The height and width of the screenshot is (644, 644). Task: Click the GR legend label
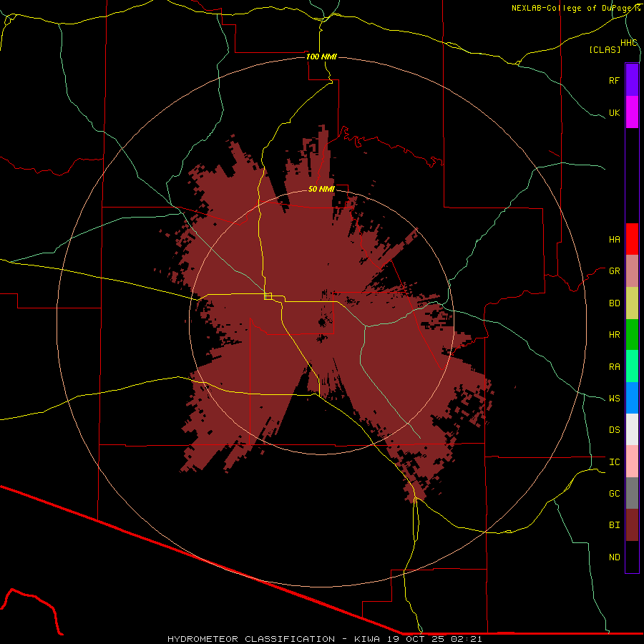click(614, 271)
